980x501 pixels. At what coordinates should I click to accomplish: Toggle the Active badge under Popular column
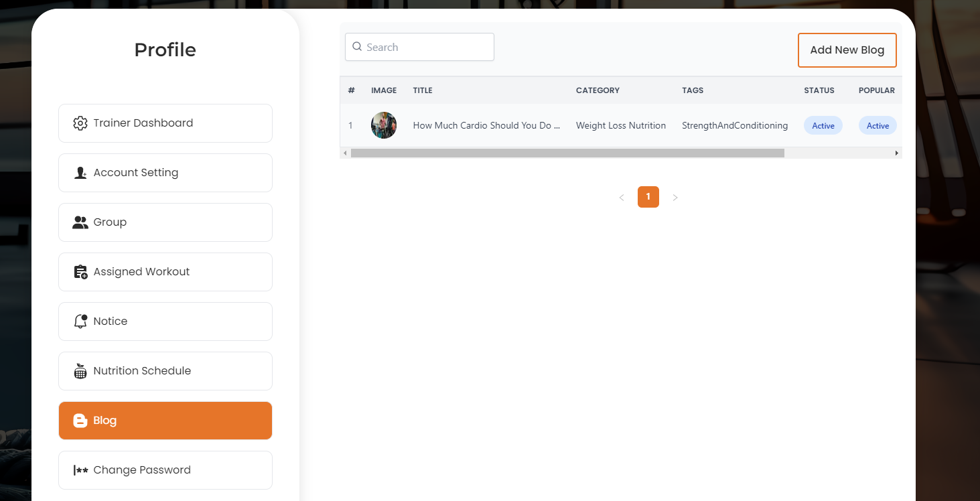coord(877,125)
